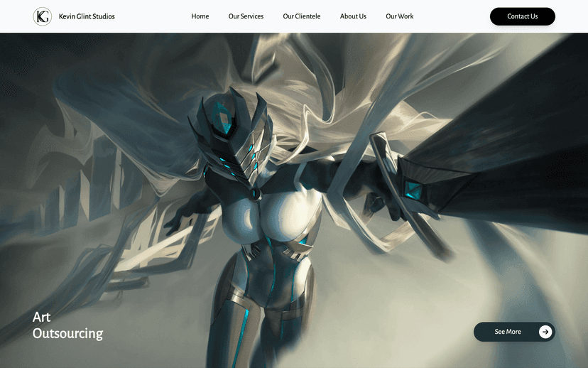Open the Our Services menu item

(246, 16)
